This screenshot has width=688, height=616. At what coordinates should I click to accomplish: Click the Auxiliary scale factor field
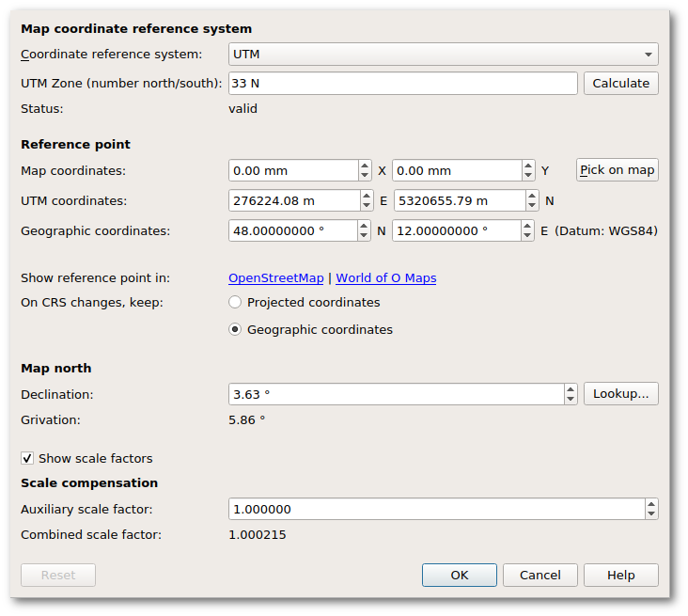click(437, 509)
